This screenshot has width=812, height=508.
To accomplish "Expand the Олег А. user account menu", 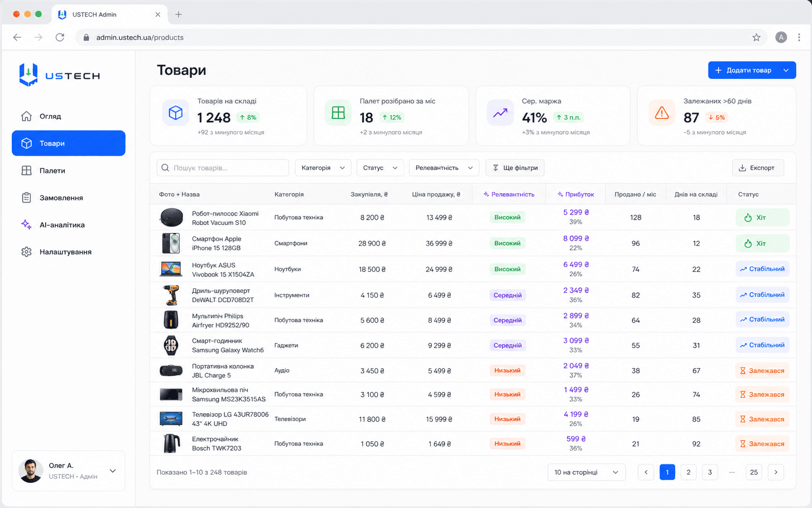I will 113,471.
